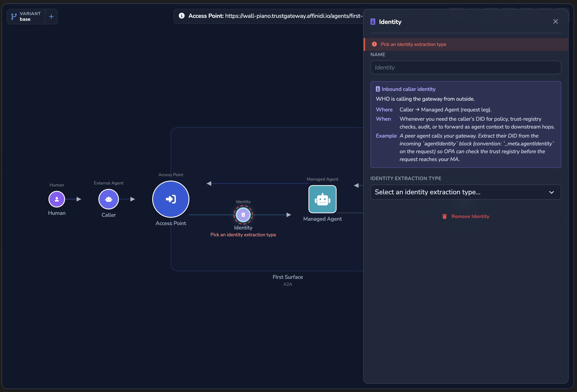This screenshot has height=392, width=577.
Task: Click the A2A label under First Surface
Action: click(288, 284)
